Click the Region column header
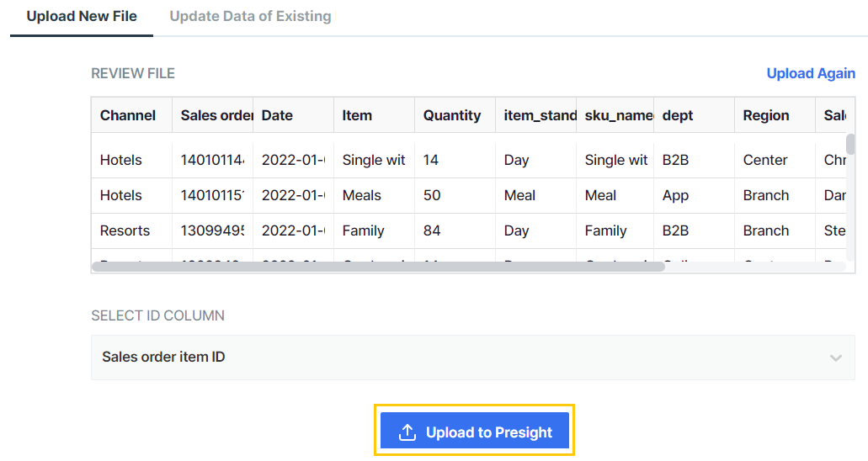 pyautogui.click(x=766, y=115)
